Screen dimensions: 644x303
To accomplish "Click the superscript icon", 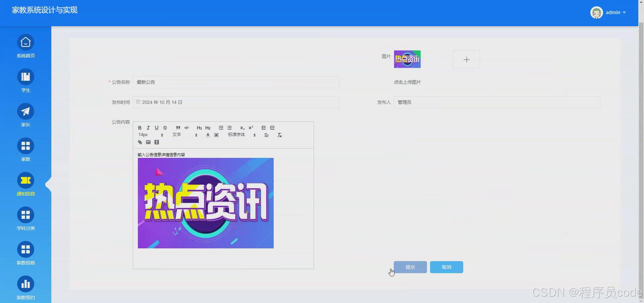I will pyautogui.click(x=251, y=128).
